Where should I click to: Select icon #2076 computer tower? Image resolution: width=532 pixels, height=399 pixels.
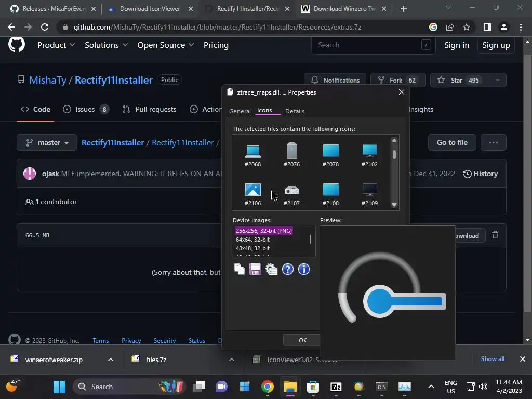[292, 155]
